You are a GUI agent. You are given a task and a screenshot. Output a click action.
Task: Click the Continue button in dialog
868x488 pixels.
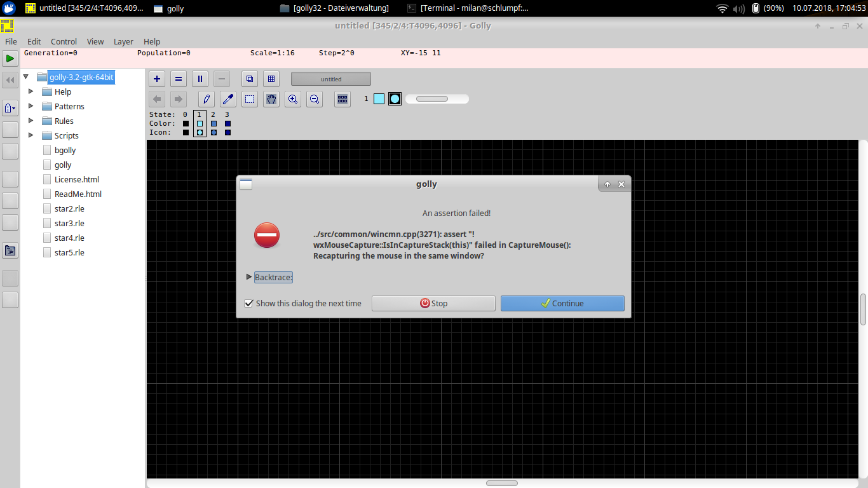click(562, 303)
